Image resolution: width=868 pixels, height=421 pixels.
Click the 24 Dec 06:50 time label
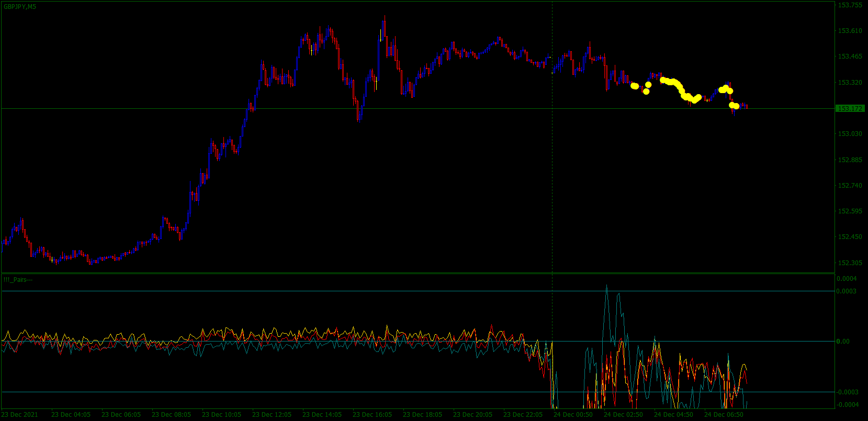pos(724,415)
